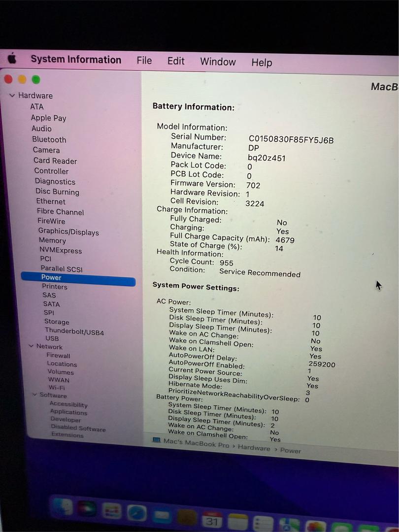Click Hardware in the path bar
Screen dimensions: 399x532
tap(254, 448)
